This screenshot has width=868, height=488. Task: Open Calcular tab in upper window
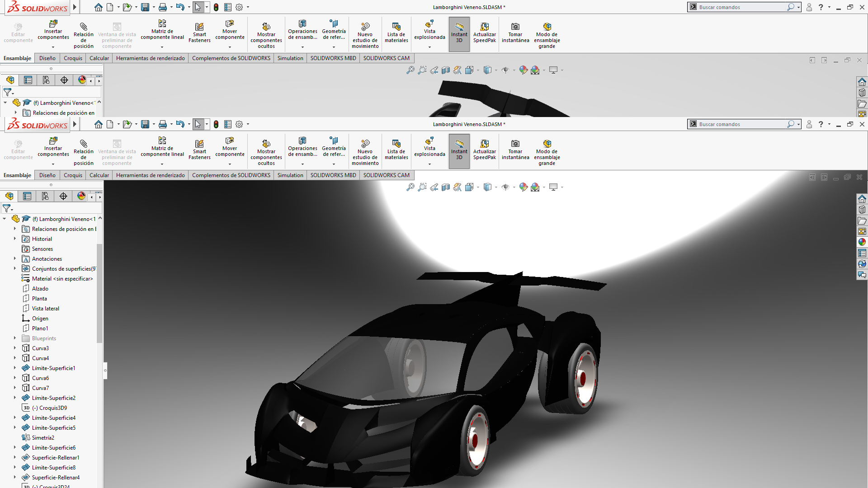pos(99,58)
